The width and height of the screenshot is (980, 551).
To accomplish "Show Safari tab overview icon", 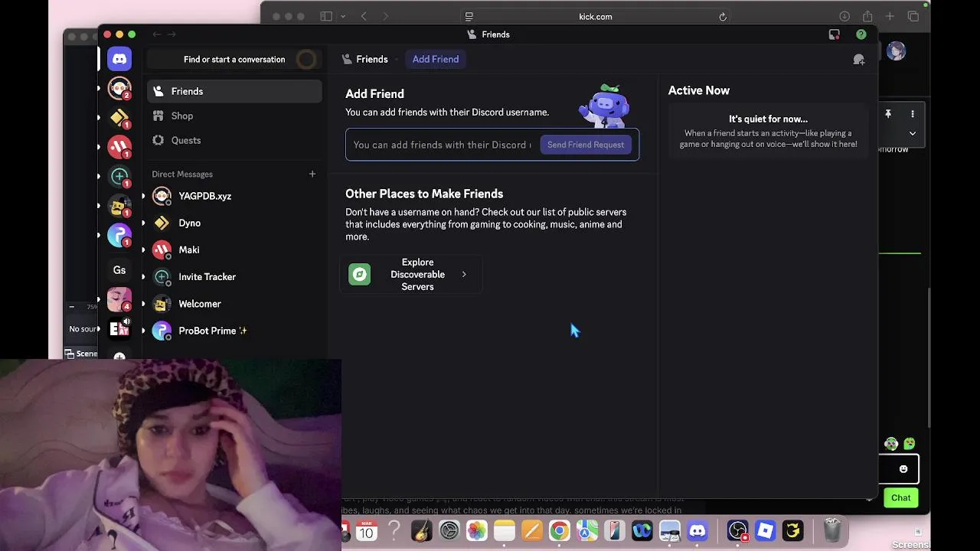I will coord(913,17).
